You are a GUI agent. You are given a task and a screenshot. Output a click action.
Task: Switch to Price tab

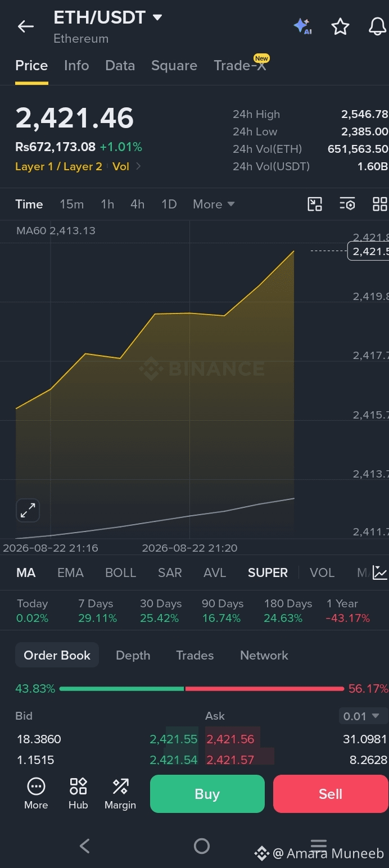coord(31,66)
